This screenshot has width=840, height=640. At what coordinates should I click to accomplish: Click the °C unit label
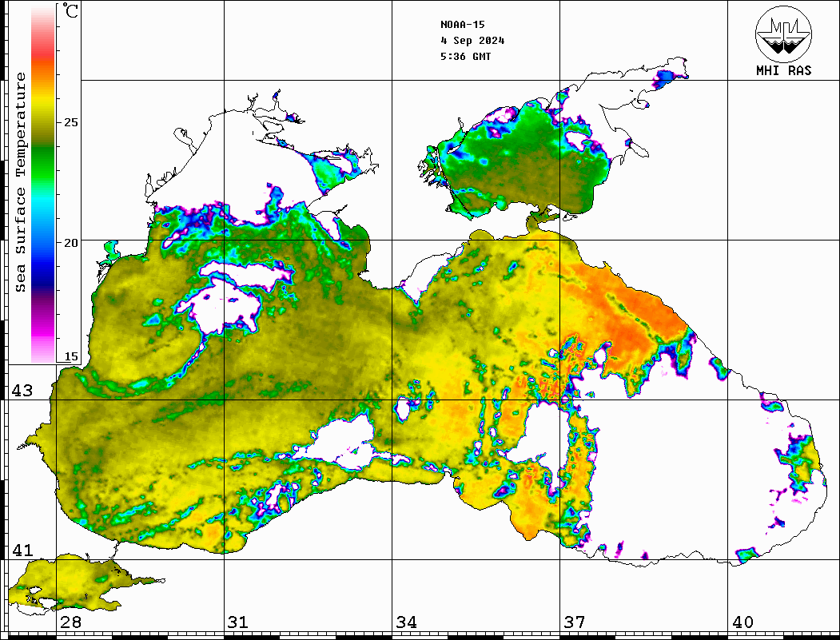pyautogui.click(x=70, y=10)
